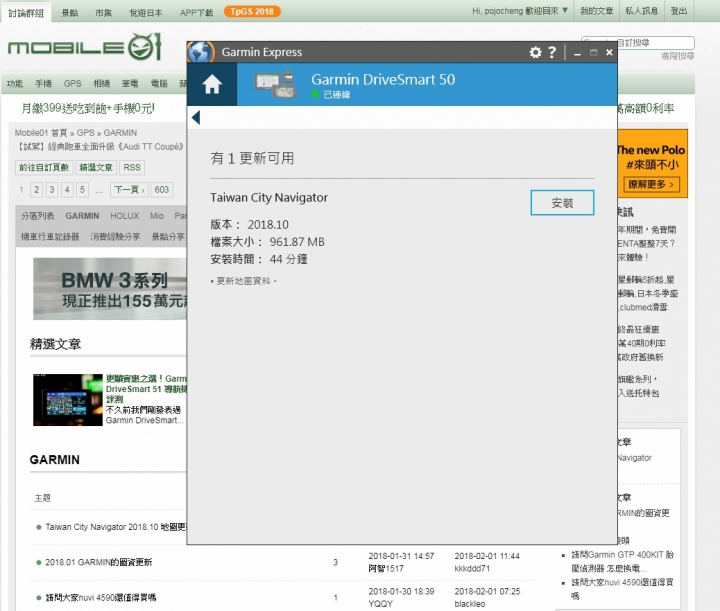Click the Garmin Express globe logo
This screenshot has width=720, height=611.
pos(201,52)
